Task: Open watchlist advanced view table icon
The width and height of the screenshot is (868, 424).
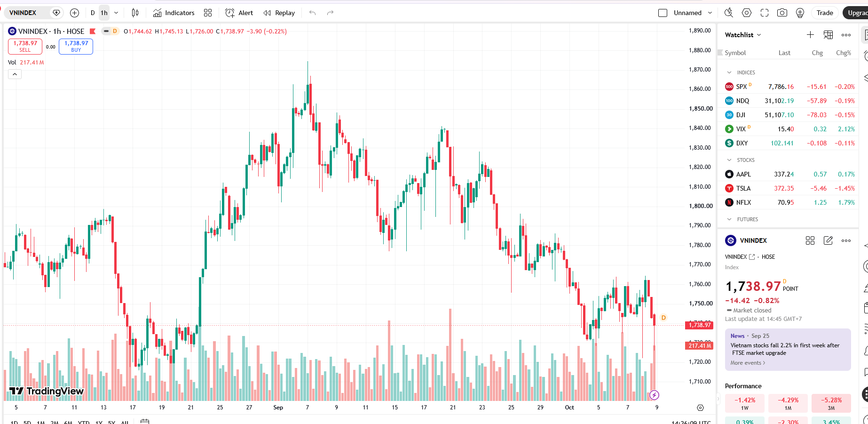Action: tap(828, 35)
